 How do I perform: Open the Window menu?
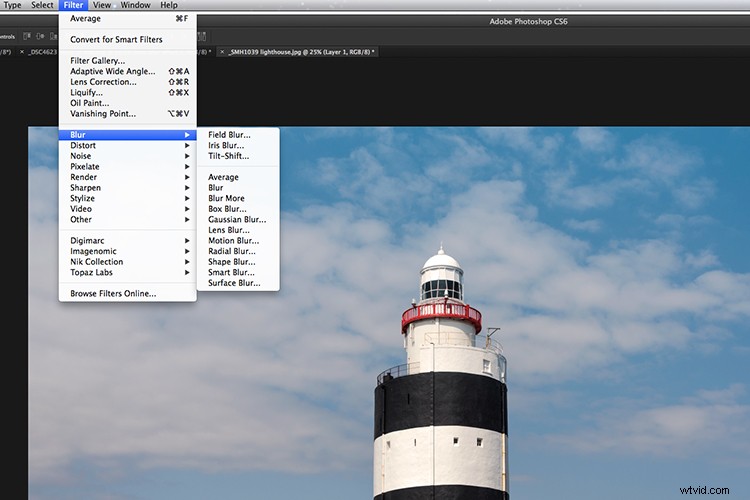135,5
